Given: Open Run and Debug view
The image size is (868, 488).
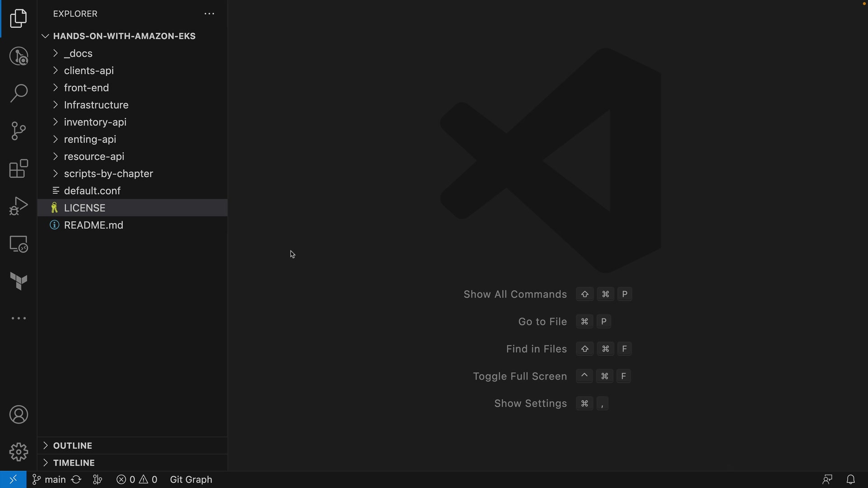Looking at the screenshot, I should [x=19, y=206].
